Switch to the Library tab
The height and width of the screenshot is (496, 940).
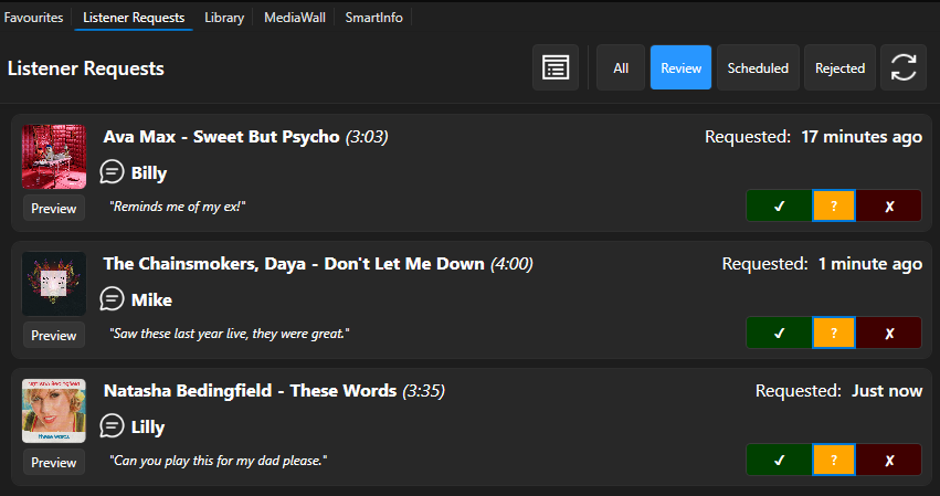(x=224, y=17)
